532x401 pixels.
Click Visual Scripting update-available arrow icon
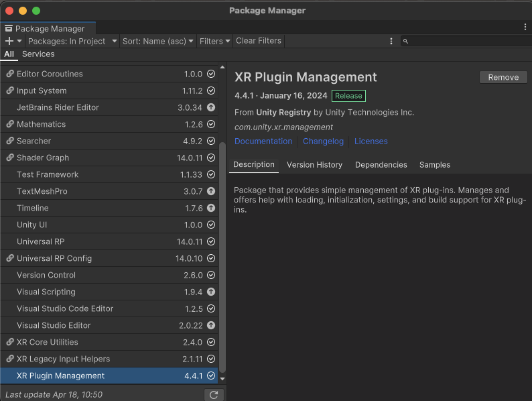[211, 292]
